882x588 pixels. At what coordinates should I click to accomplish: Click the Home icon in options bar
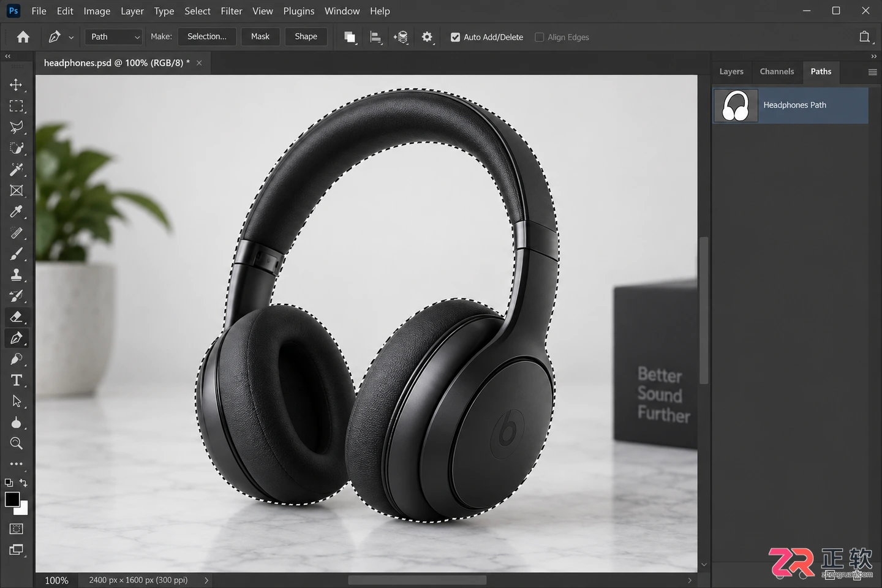click(23, 37)
